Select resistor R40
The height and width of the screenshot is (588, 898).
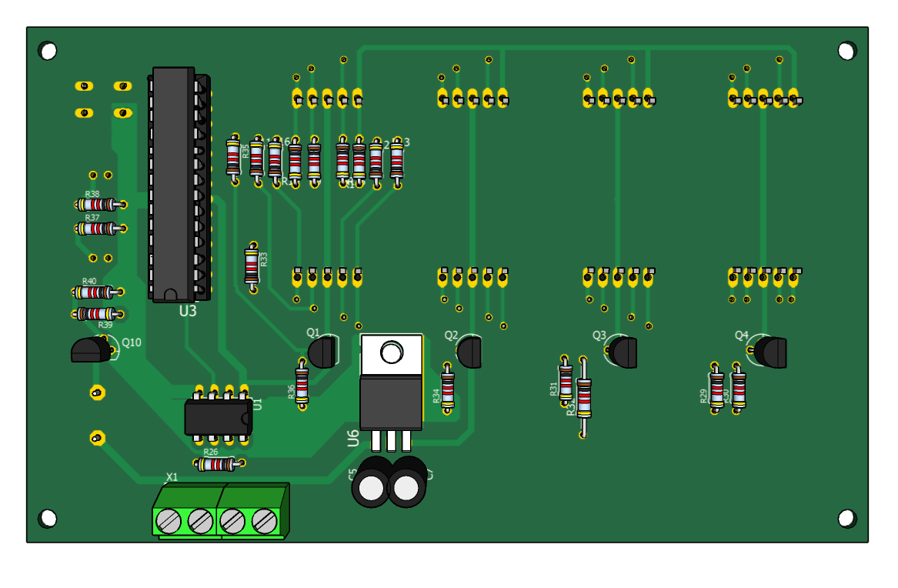point(96,292)
